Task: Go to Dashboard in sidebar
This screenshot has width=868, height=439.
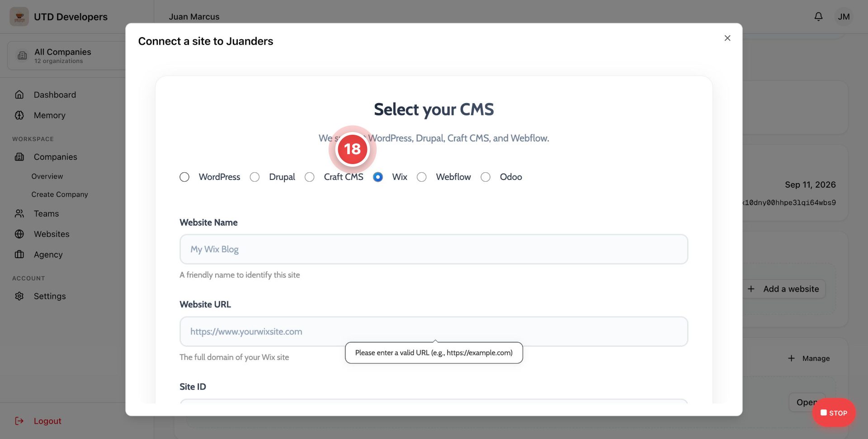Action: point(55,94)
